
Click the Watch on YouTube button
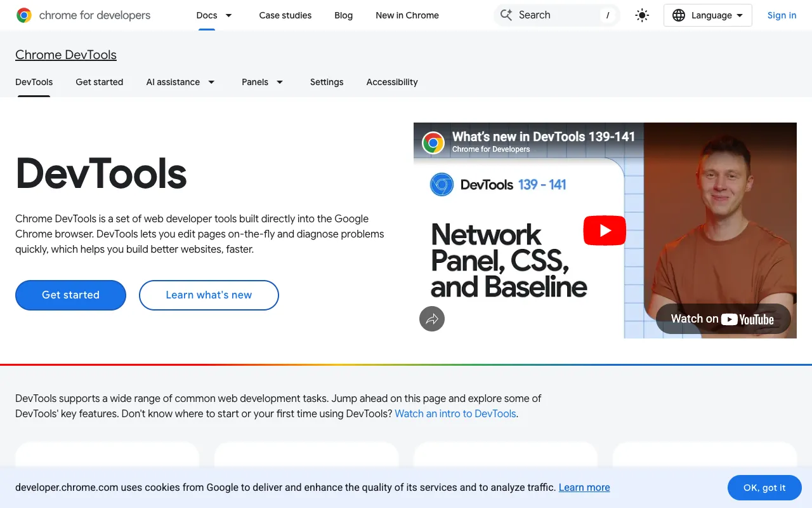point(723,318)
